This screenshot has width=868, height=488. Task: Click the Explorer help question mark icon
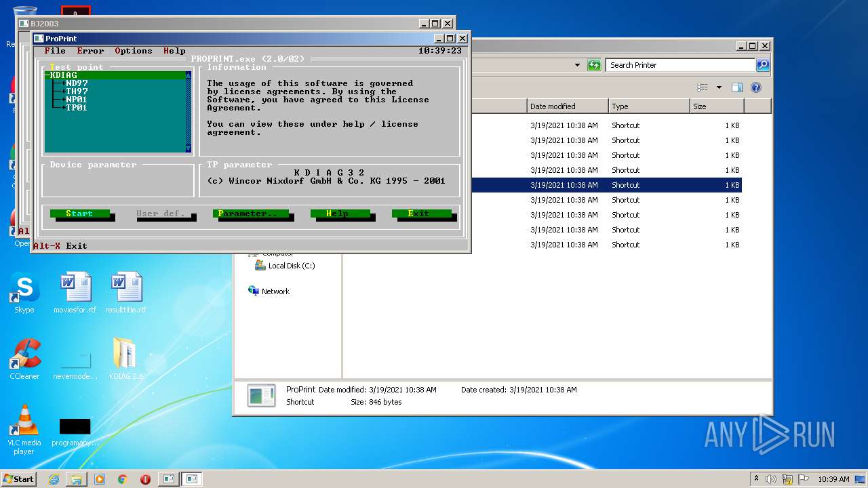[x=756, y=87]
